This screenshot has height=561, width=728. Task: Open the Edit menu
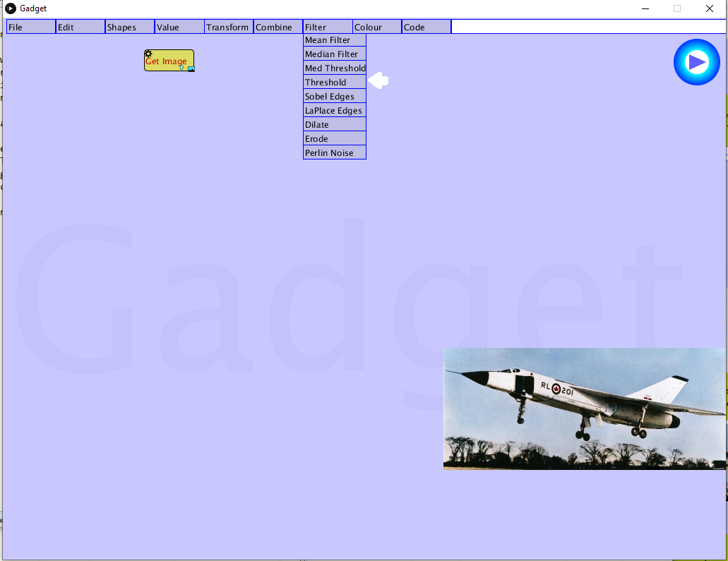coord(80,27)
